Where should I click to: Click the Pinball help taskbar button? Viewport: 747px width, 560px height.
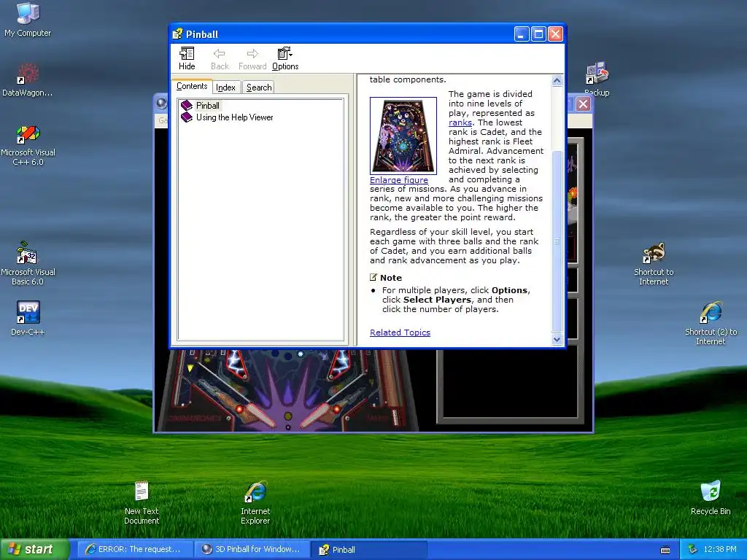point(369,550)
